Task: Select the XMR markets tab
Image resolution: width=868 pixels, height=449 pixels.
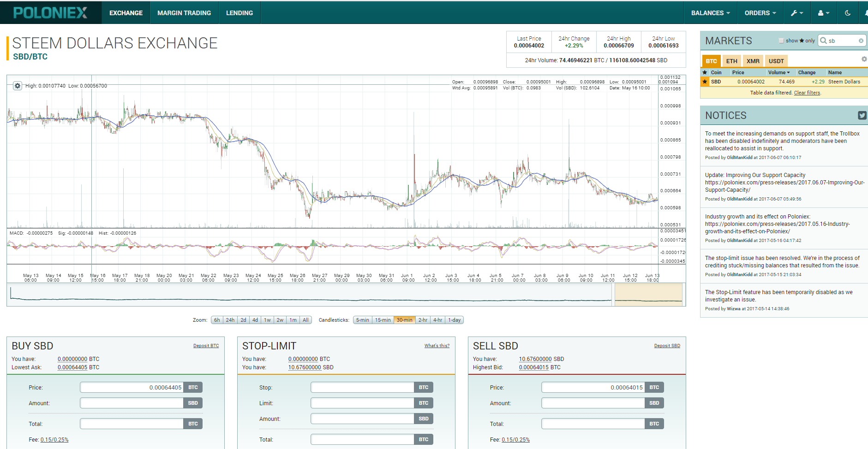Action: pos(753,61)
